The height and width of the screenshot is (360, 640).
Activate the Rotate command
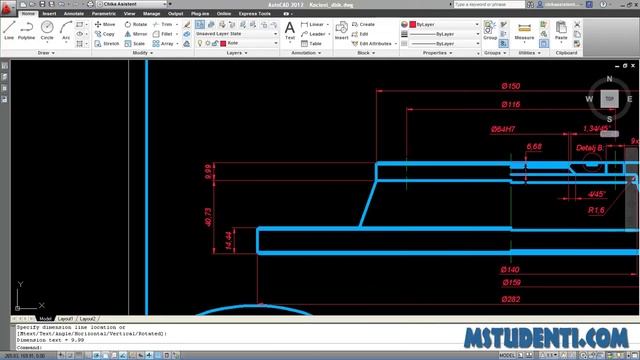point(136,24)
